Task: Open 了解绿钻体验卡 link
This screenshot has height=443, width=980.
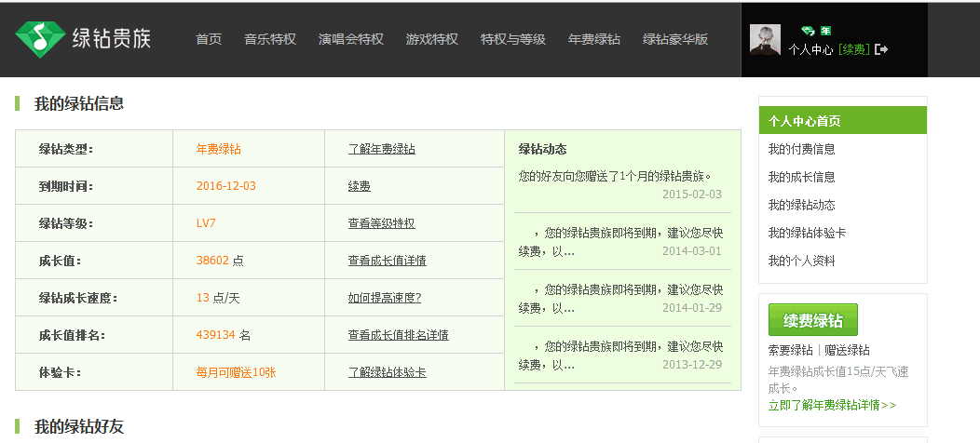Action: 387,372
